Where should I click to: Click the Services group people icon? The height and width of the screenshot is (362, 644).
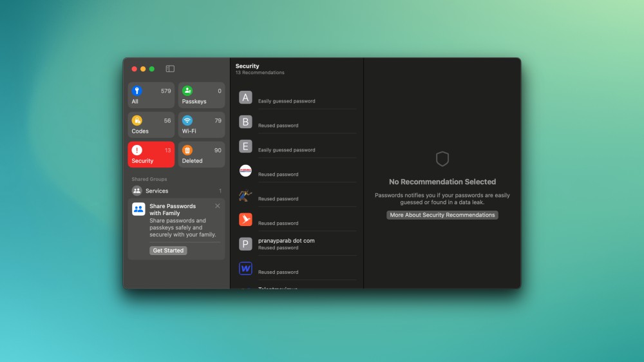coord(137,191)
